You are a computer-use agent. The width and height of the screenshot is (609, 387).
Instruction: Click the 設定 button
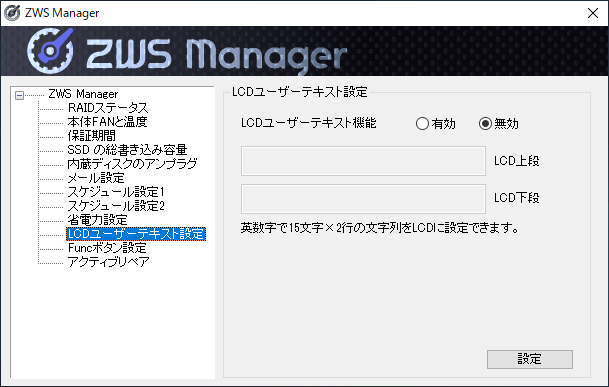click(530, 359)
